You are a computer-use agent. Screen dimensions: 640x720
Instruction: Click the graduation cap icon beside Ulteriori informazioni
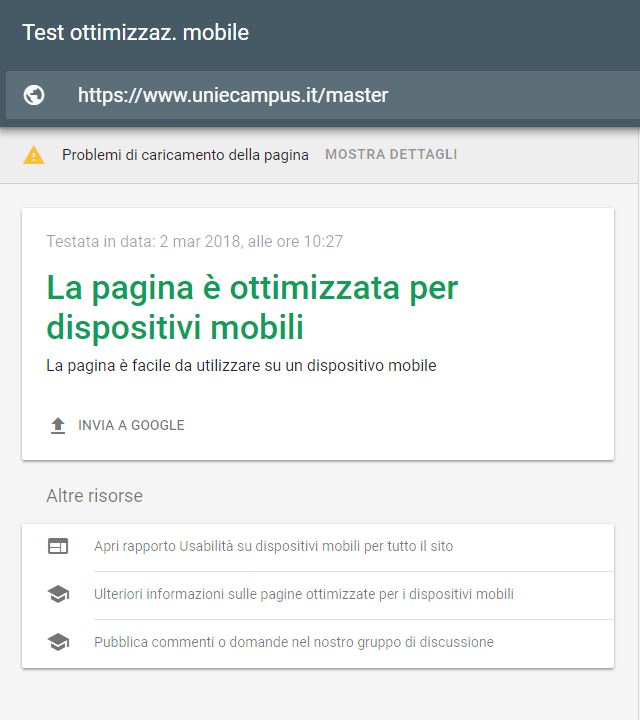[58, 594]
